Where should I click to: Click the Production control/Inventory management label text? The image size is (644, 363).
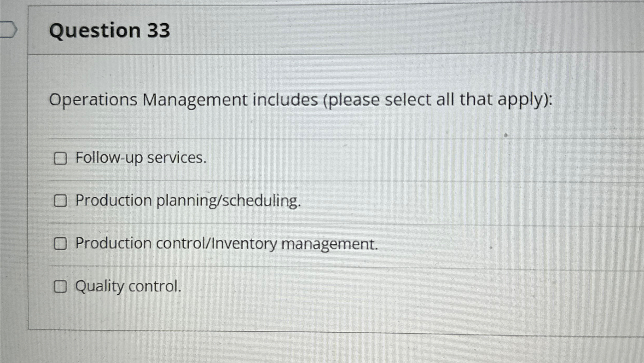click(227, 244)
